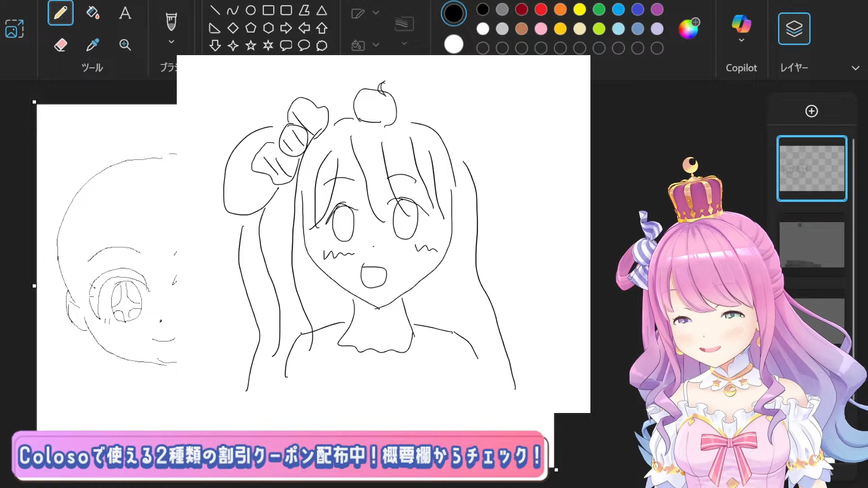
Task: Activate the Magnifier zoom tool
Action: pos(125,45)
